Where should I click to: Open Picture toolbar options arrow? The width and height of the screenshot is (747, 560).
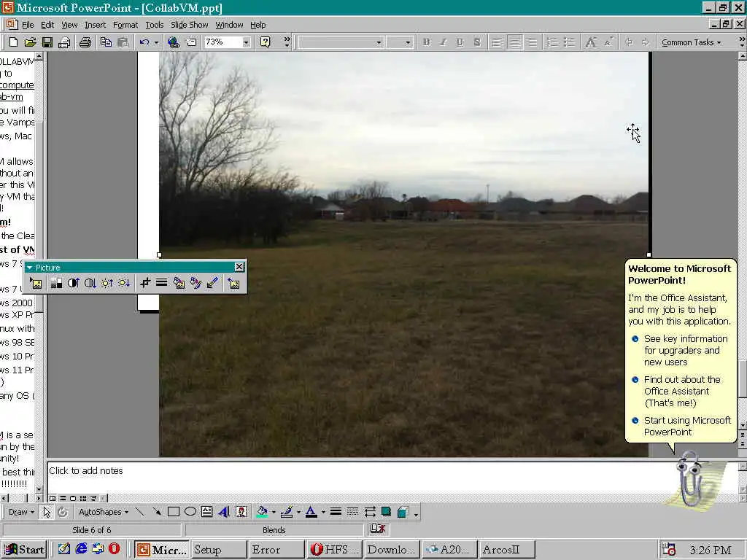point(29,268)
